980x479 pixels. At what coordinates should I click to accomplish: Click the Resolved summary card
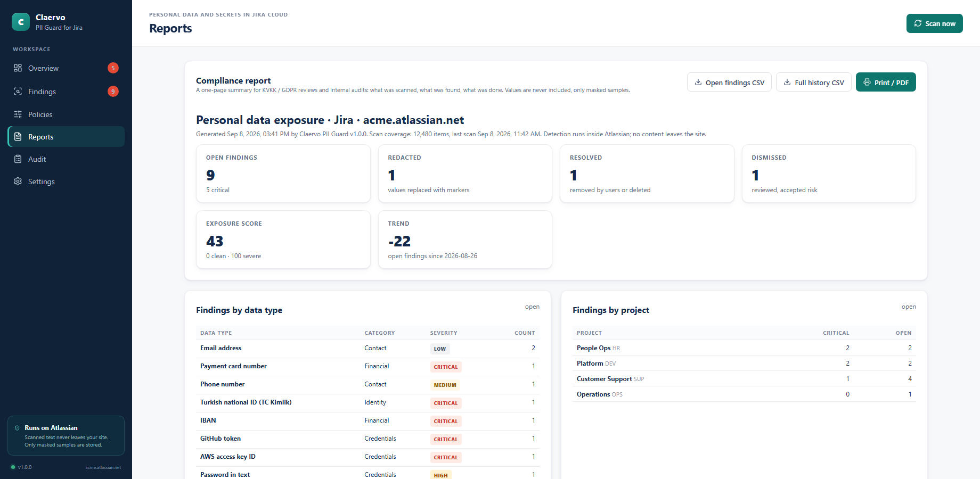tap(647, 174)
